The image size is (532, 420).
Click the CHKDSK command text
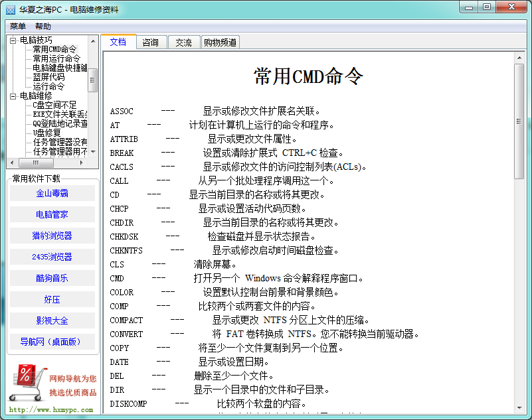tap(124, 237)
